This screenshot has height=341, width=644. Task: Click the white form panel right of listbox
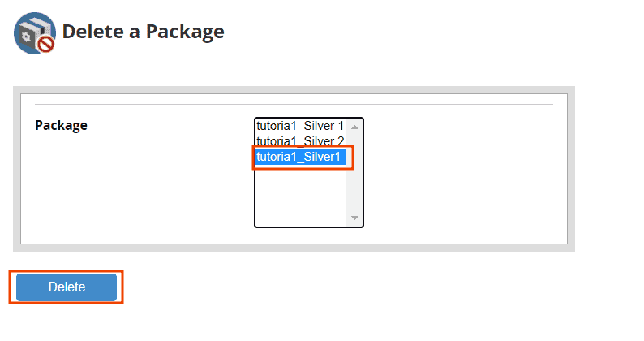[464, 173]
